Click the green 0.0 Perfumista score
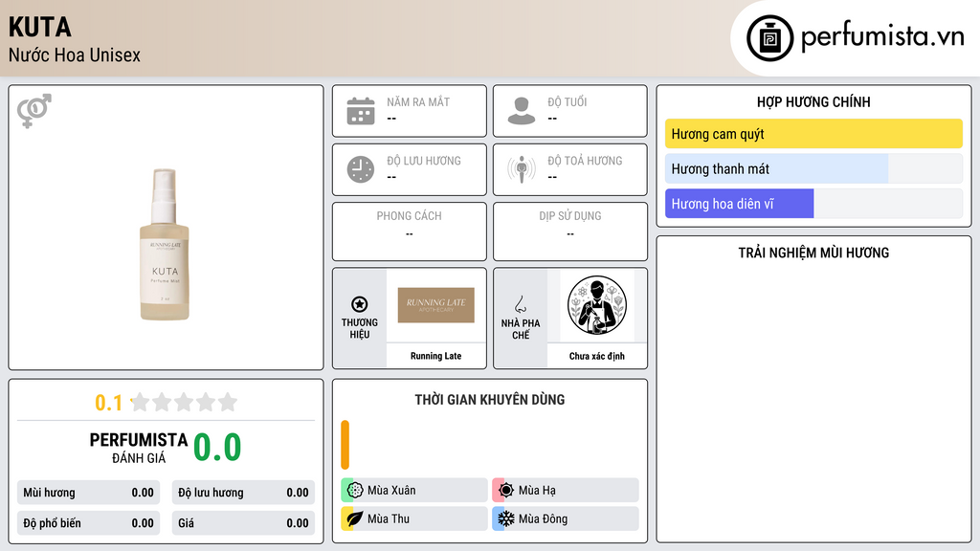The image size is (980, 551). click(217, 448)
